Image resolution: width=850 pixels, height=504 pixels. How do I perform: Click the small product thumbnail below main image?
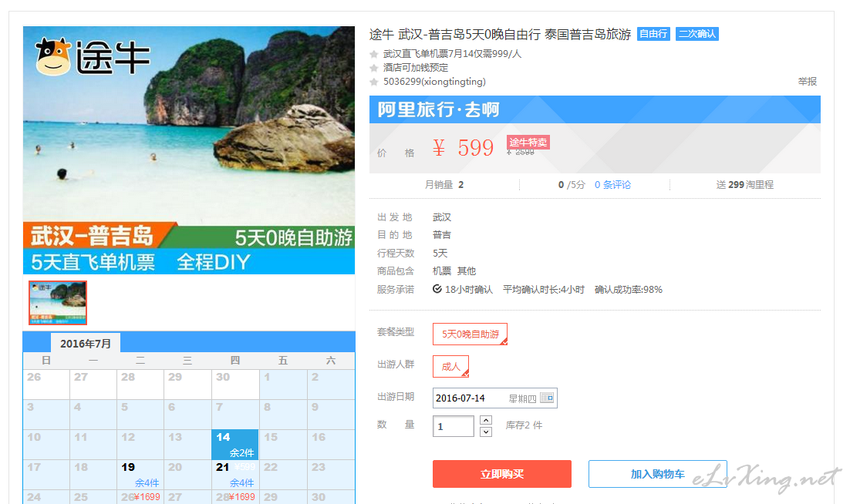[x=57, y=303]
